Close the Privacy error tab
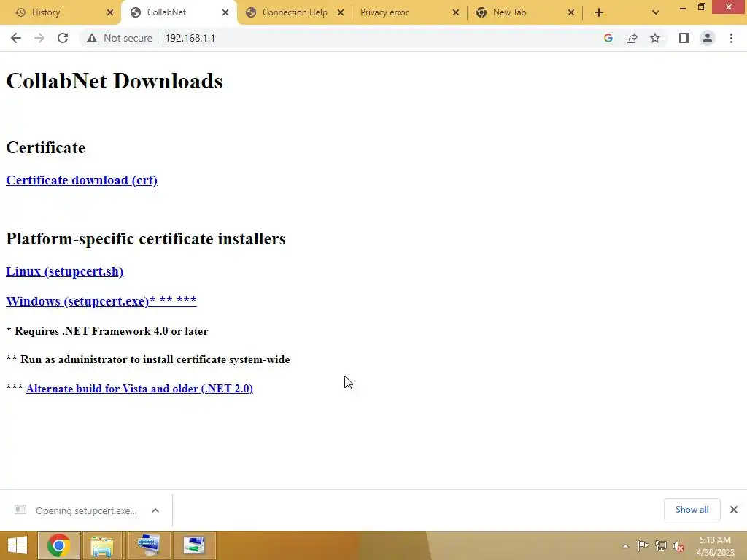This screenshot has width=747, height=560. (456, 12)
